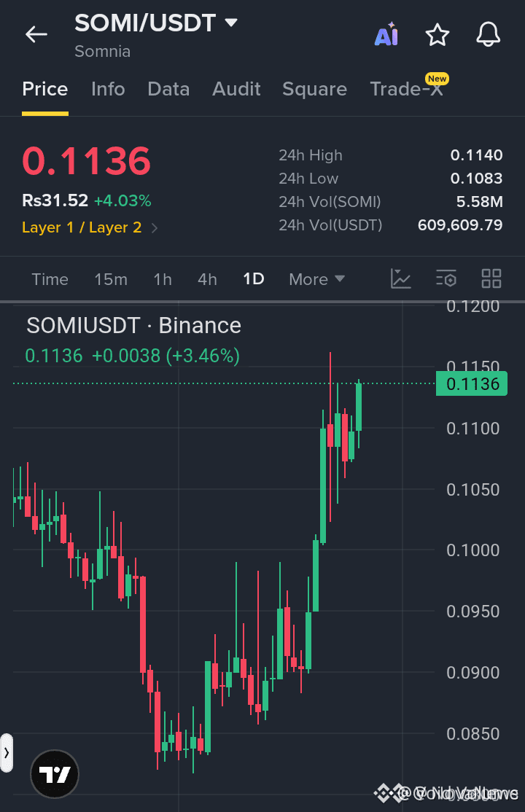Select the 4h chart interval

click(x=207, y=279)
